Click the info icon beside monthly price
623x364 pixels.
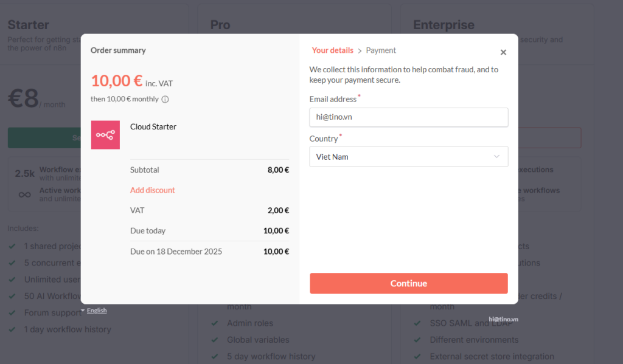(165, 99)
